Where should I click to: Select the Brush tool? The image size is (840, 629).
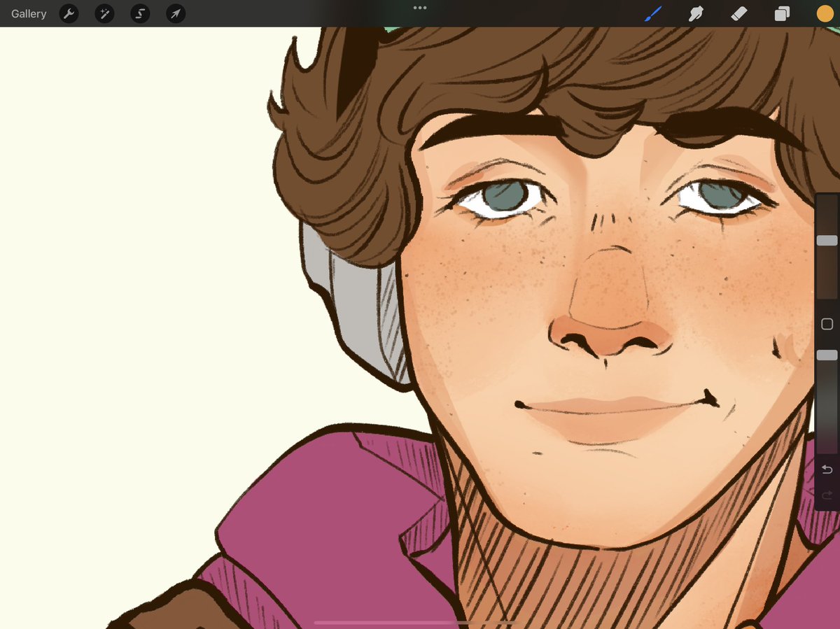653,13
